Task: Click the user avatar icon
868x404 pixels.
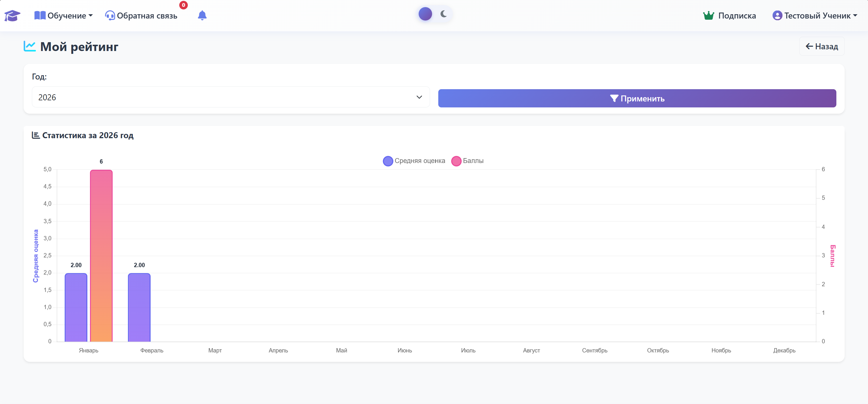Action: click(x=777, y=15)
